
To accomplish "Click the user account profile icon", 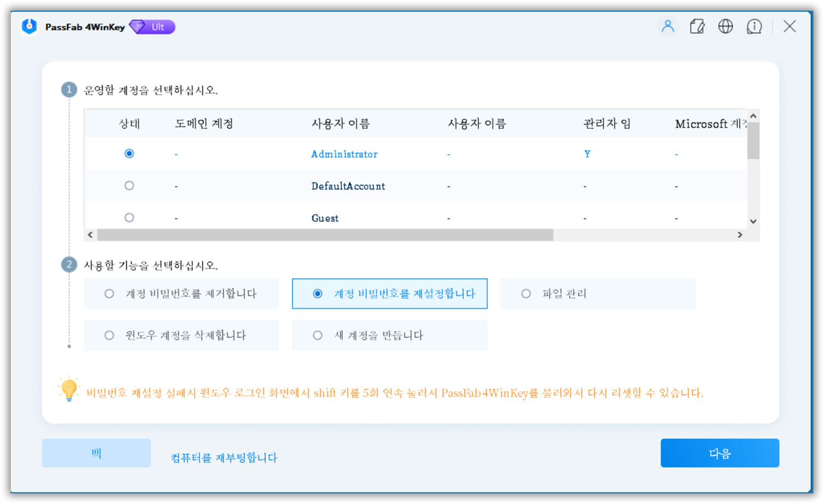I will tap(668, 26).
